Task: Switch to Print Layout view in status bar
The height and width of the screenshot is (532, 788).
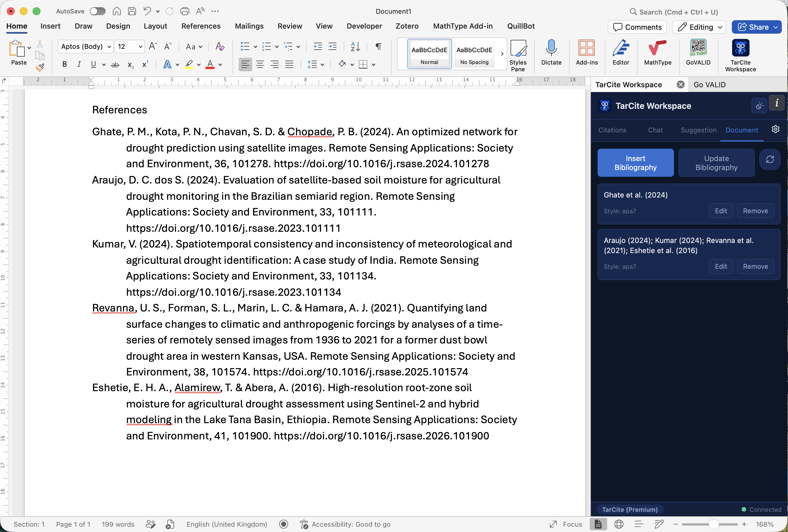Action: (x=598, y=524)
